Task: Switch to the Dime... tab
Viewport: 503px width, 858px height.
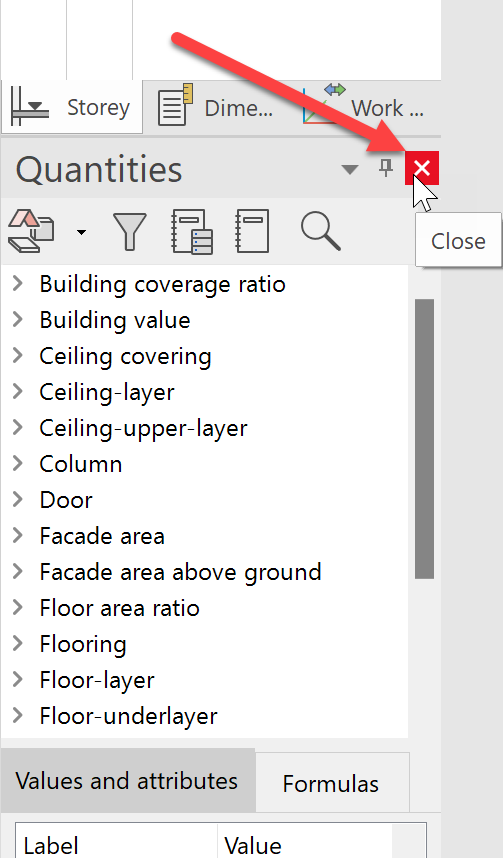Action: 215,107
